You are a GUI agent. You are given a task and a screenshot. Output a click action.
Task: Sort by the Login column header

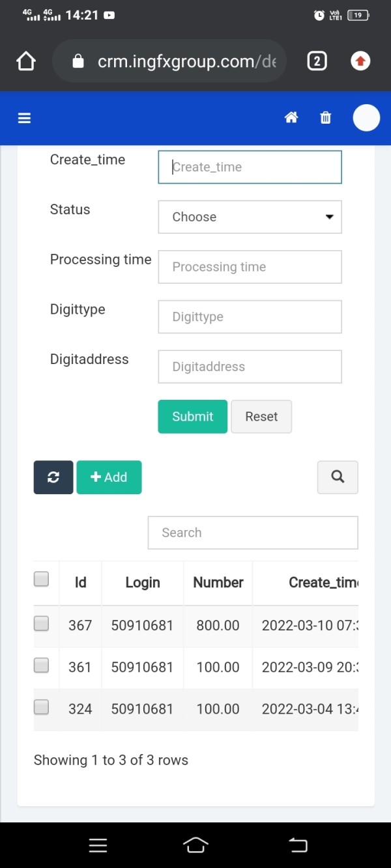(x=143, y=582)
